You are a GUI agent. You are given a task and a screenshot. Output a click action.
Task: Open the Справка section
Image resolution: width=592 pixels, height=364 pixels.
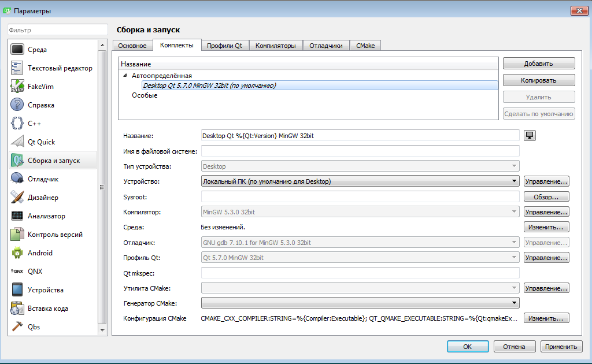(x=40, y=105)
